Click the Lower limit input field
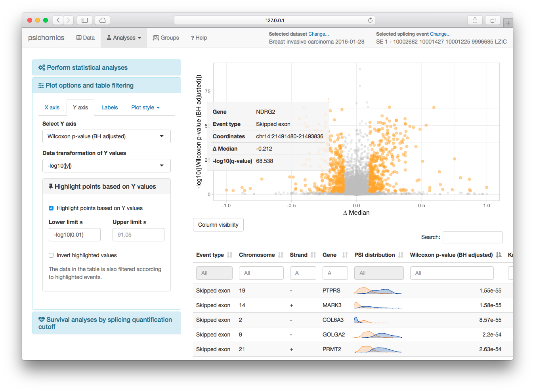The width and height of the screenshot is (535, 392). [75, 235]
